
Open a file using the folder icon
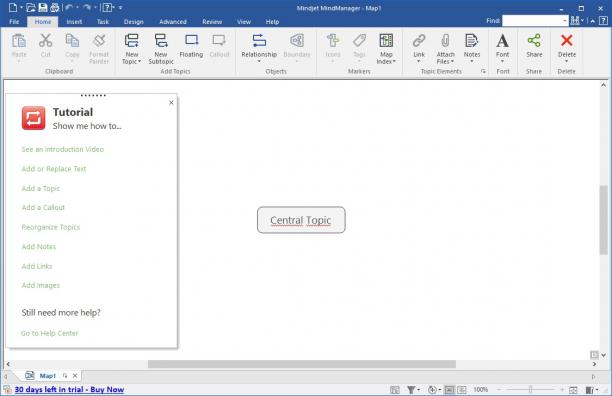[31, 7]
